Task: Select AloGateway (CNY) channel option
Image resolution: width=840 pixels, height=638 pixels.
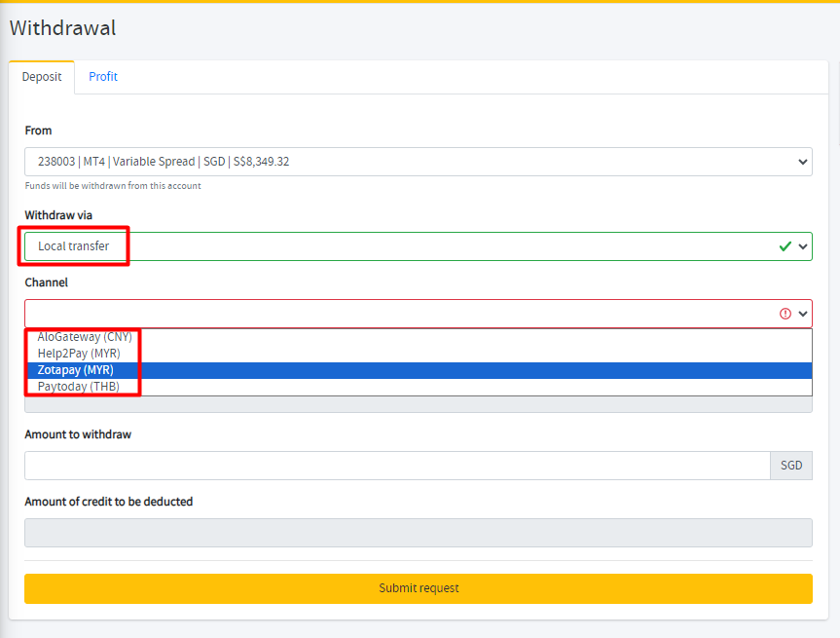Action: click(419, 337)
